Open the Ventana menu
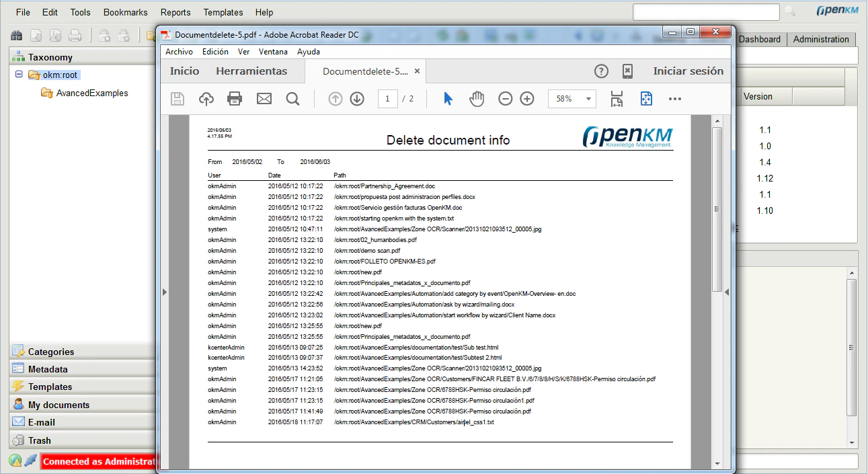This screenshot has width=868, height=474. [273, 52]
